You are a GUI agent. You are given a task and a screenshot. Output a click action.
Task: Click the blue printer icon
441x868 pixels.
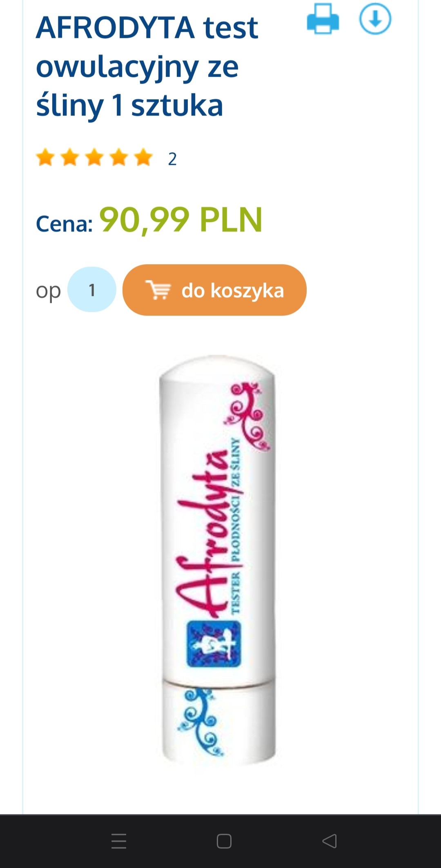point(323,19)
